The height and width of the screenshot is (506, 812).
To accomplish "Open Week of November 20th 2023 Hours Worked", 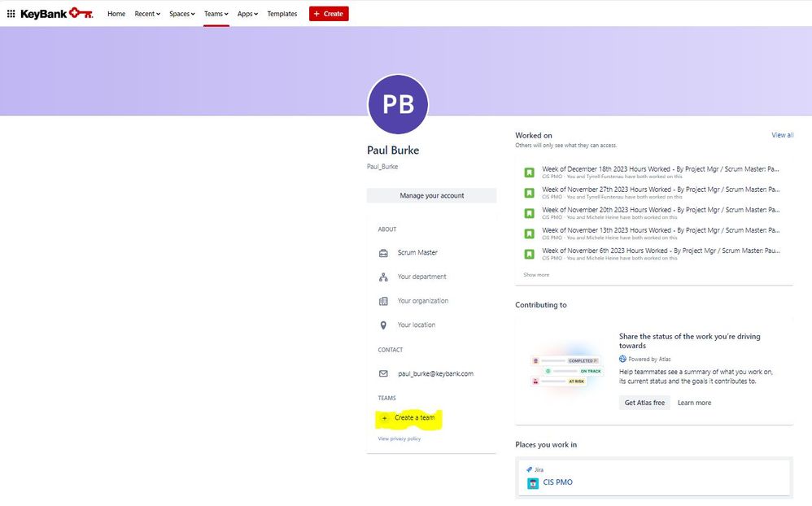I will click(x=661, y=210).
